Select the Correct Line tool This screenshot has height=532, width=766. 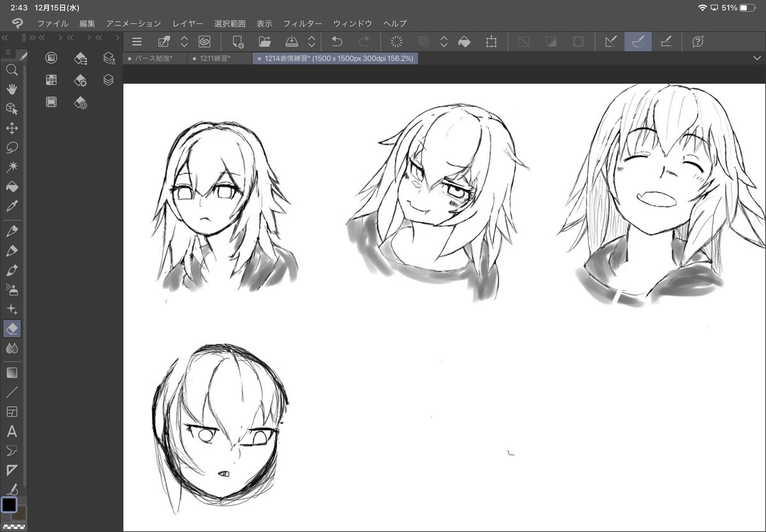[x=11, y=489]
